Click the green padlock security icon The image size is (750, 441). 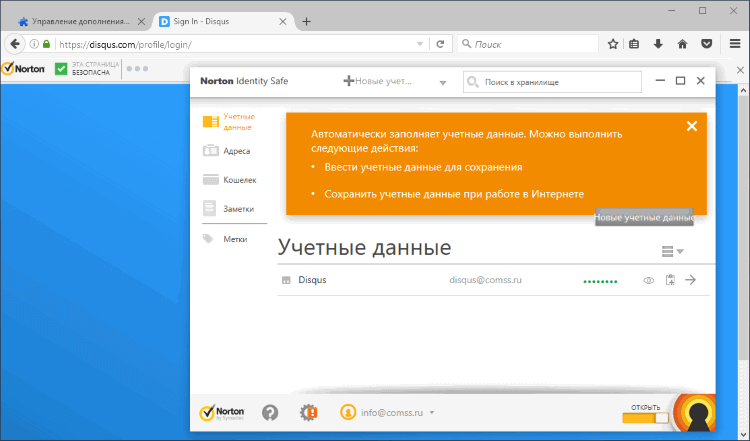(46, 44)
